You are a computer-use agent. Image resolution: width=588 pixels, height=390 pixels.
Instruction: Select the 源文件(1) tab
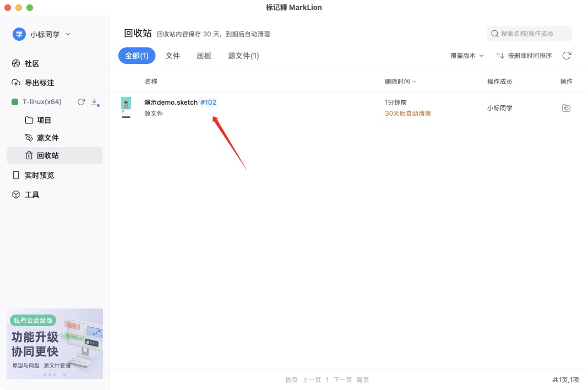coord(243,56)
